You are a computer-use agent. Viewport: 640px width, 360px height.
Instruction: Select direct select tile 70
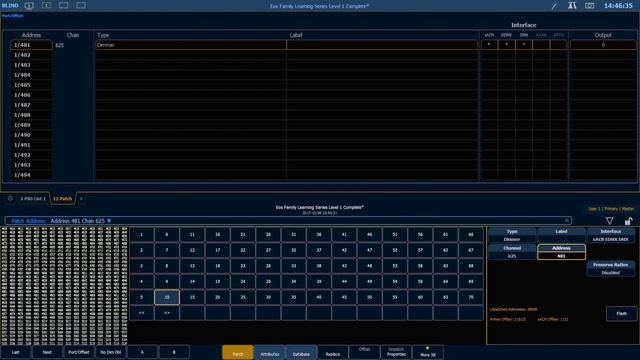click(471, 298)
